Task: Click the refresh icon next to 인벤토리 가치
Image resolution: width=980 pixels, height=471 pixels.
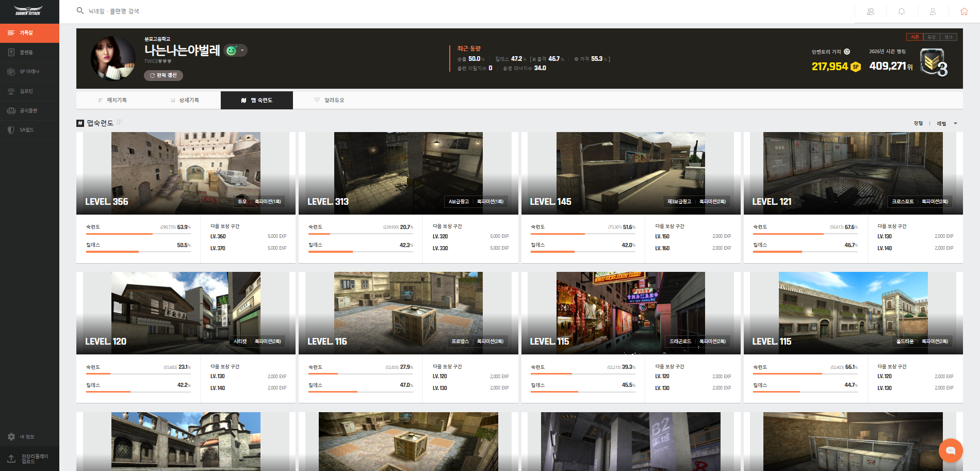Action: point(847,52)
